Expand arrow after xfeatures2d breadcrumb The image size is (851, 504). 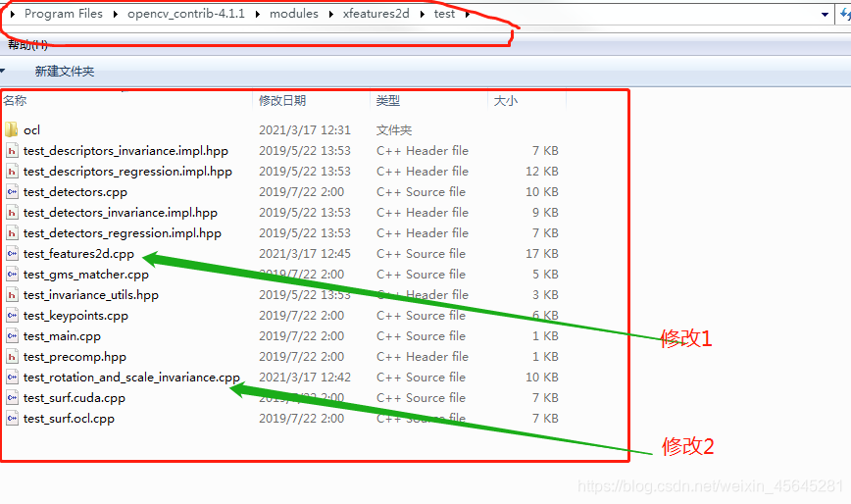pos(422,14)
